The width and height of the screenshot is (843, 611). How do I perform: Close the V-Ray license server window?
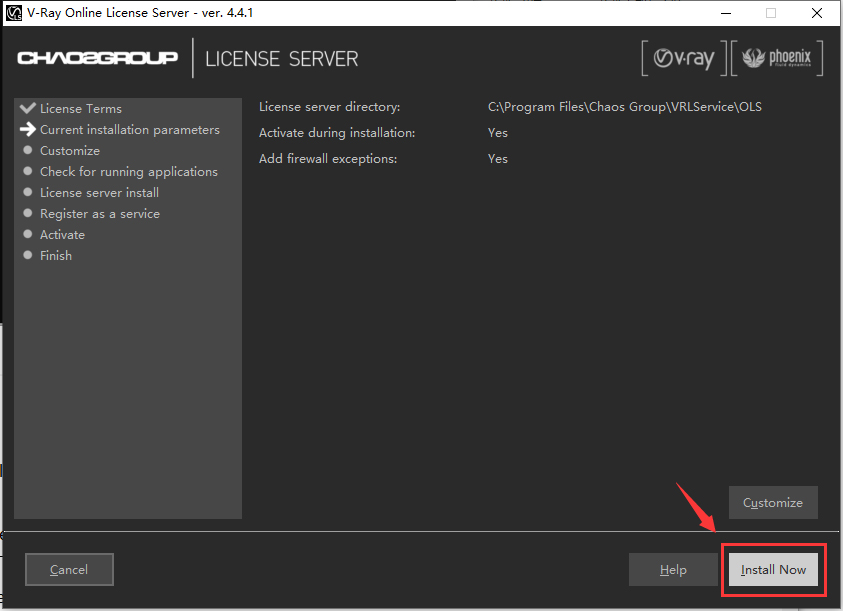point(817,13)
